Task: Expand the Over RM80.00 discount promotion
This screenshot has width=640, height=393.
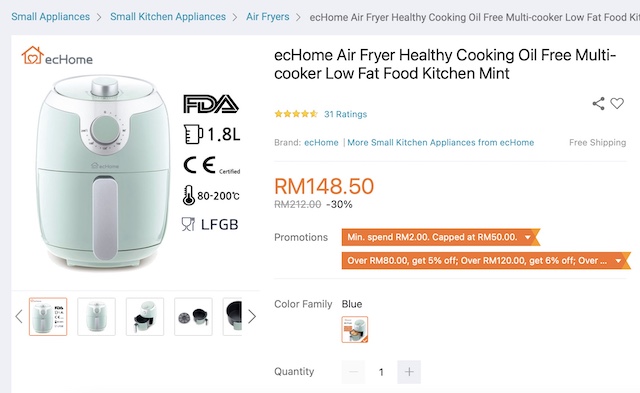Action: tap(486, 260)
